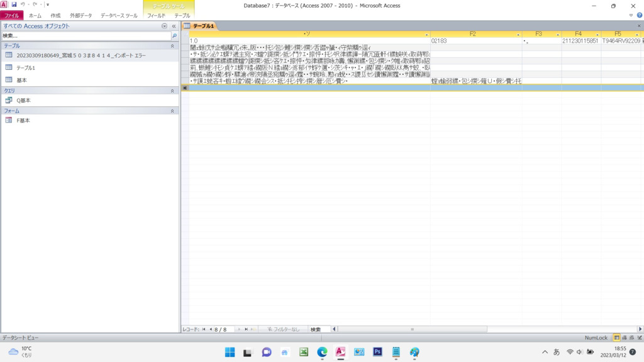Open the navigation pane category dropdown arrow
Screen dimensions: 644x362
pyautogui.click(x=164, y=26)
